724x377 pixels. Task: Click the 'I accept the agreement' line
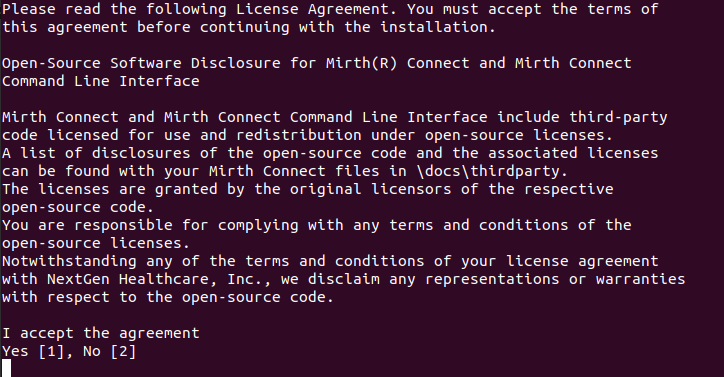(101, 333)
